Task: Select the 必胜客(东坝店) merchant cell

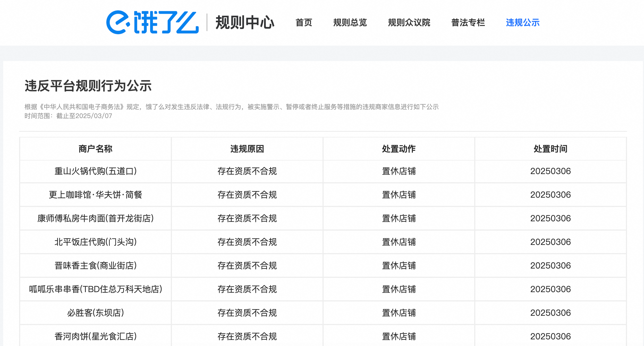Action: 95,313
